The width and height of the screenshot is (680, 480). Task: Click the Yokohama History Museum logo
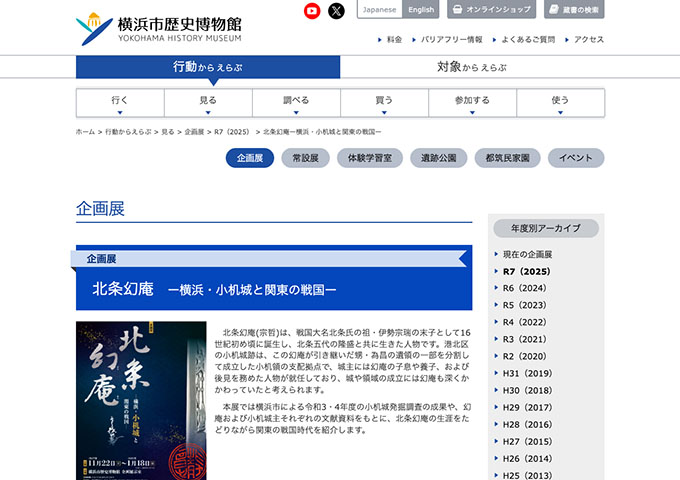click(159, 29)
